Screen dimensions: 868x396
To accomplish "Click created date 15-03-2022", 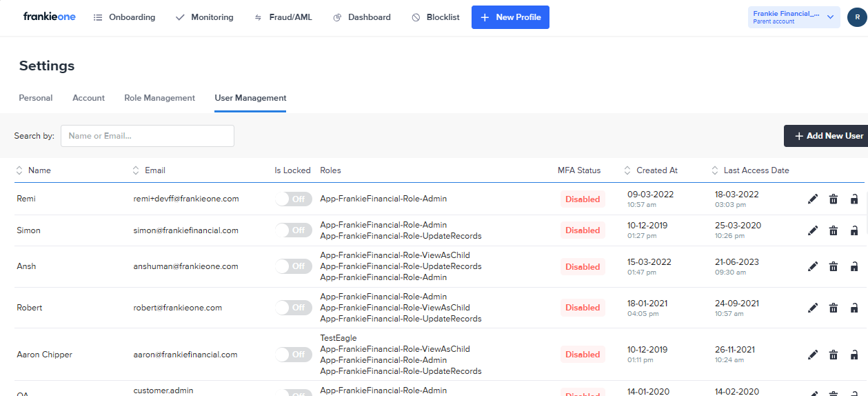I will (649, 261).
